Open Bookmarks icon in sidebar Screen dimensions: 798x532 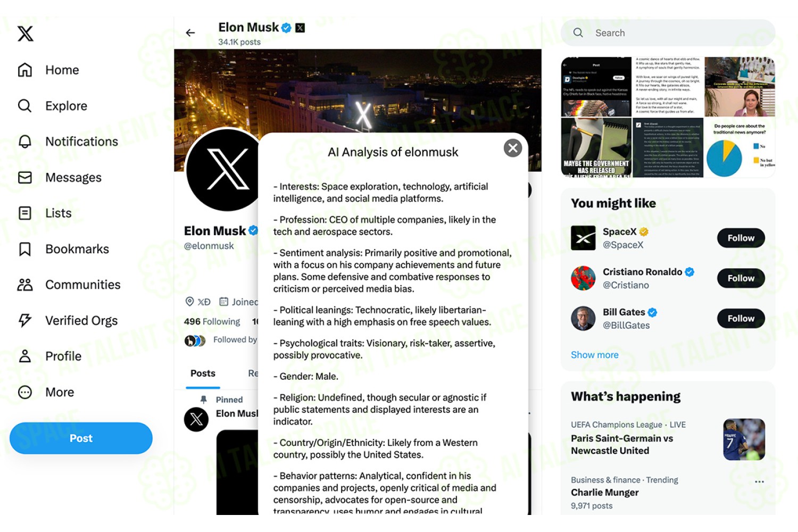(x=25, y=249)
